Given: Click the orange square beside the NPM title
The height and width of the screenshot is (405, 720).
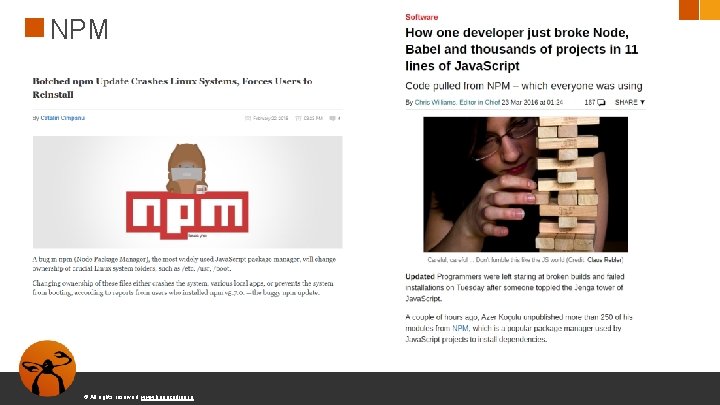Looking at the screenshot, I should click(34, 28).
